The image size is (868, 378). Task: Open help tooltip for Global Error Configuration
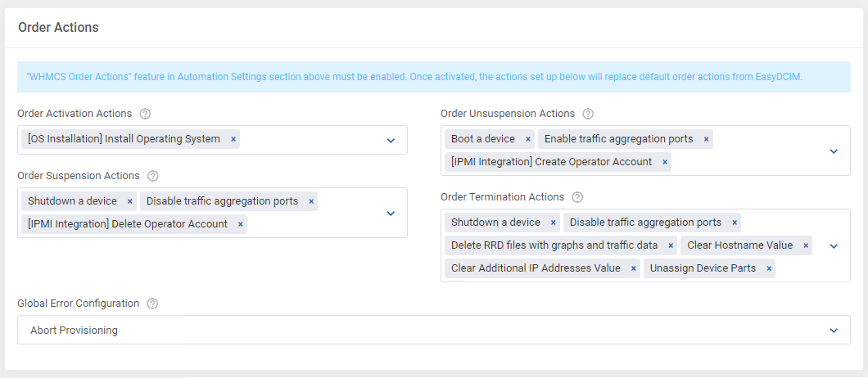[x=152, y=304]
